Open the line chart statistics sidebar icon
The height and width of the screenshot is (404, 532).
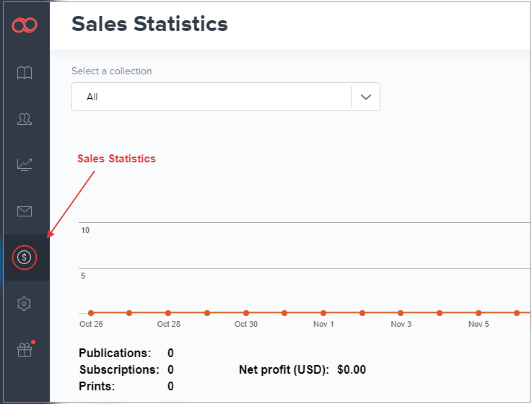coord(25,164)
